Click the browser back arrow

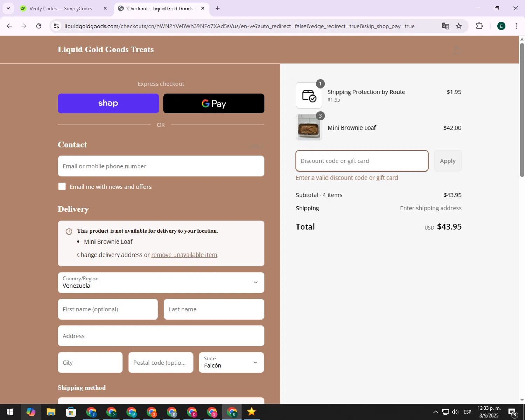coord(9,26)
